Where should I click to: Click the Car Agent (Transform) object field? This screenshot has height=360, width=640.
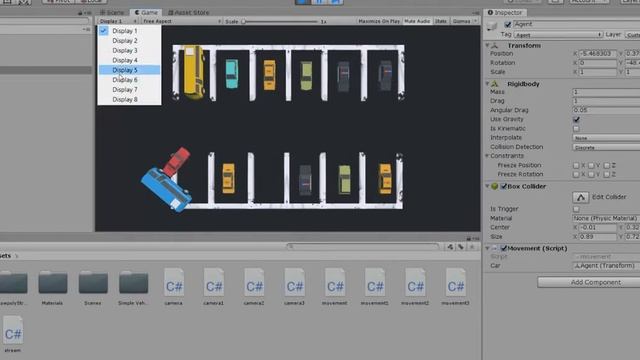606,266
